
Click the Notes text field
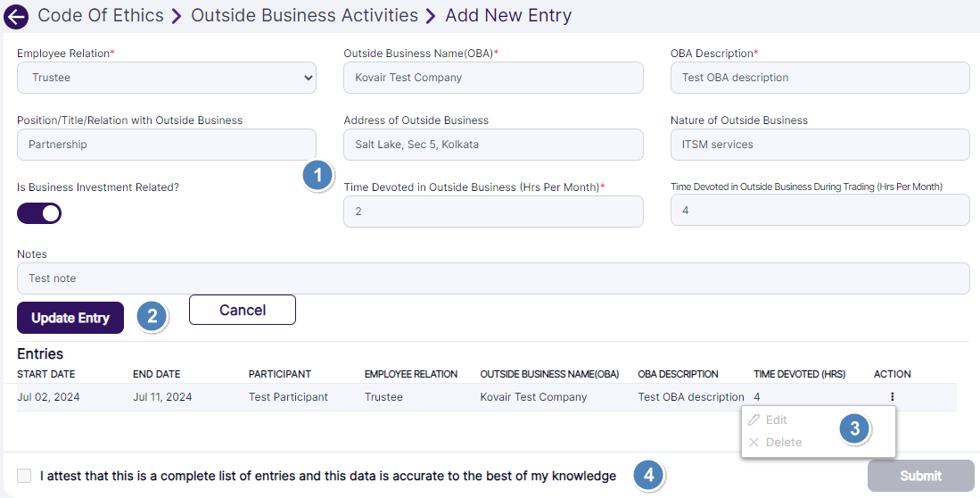point(492,278)
